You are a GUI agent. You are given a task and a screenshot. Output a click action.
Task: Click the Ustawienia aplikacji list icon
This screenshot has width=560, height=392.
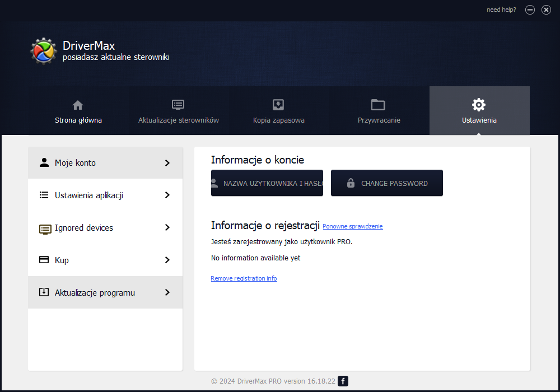tap(44, 195)
